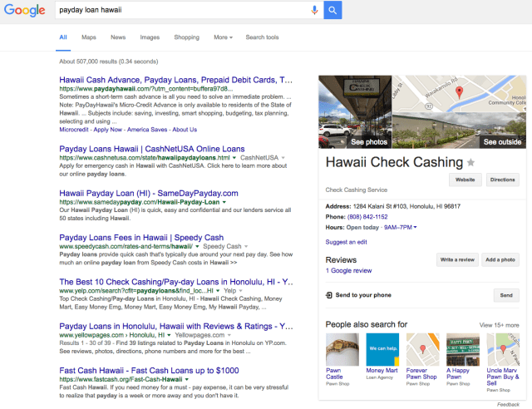Screen dimensions: 532x409
Task: Save Hawaii Check Cashing with the star icon
Action: [470, 163]
